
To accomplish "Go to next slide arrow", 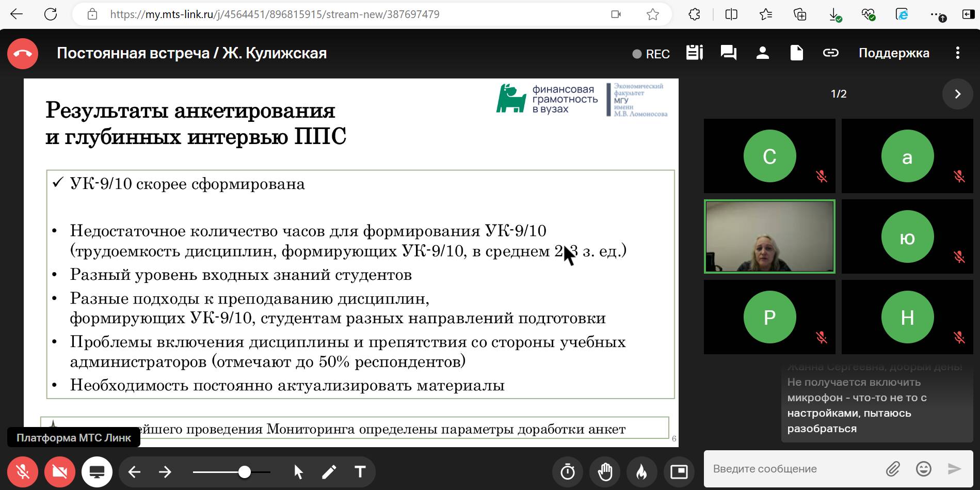I will pyautogui.click(x=165, y=472).
